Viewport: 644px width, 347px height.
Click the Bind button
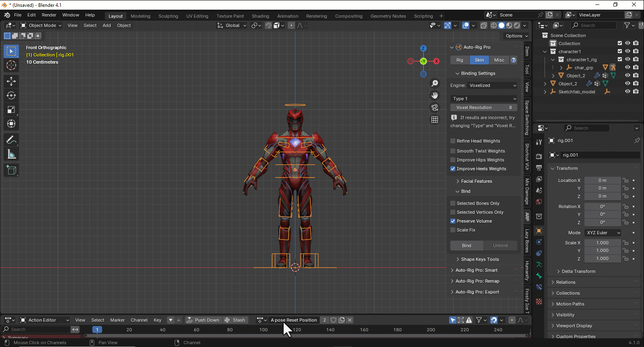(x=466, y=246)
